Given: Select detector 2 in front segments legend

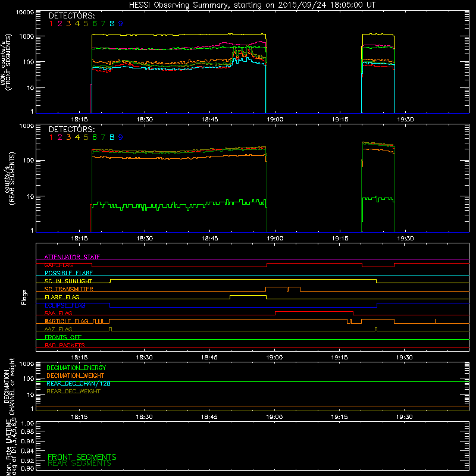Looking at the screenshot, I should click(60, 24).
